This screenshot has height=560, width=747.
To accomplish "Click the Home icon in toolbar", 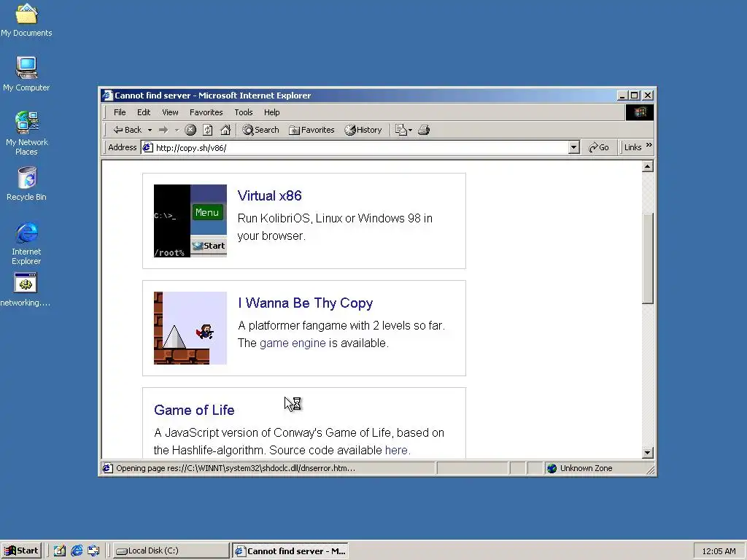I will (225, 130).
